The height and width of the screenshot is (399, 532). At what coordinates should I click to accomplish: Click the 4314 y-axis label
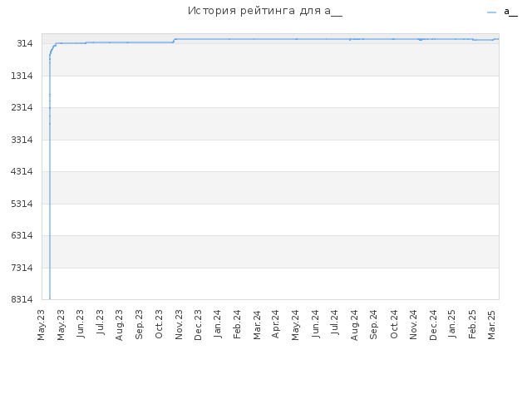pos(22,171)
